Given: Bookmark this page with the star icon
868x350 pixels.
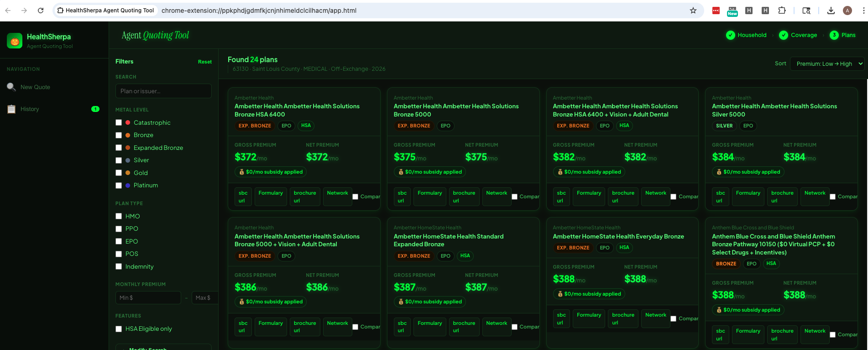Looking at the screenshot, I should point(693,11).
